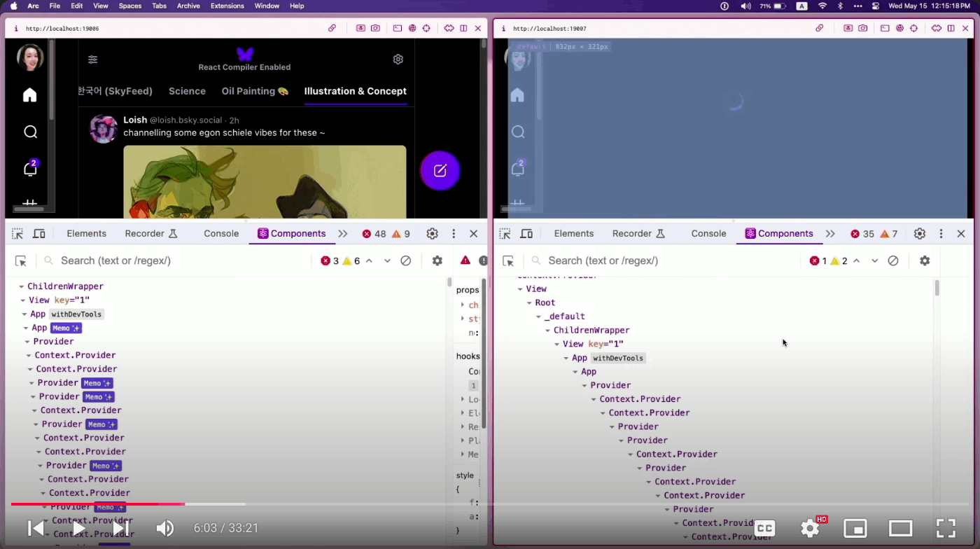This screenshot has width=980, height=549.
Task: Enable YouTube miniplayer
Action: 855,528
